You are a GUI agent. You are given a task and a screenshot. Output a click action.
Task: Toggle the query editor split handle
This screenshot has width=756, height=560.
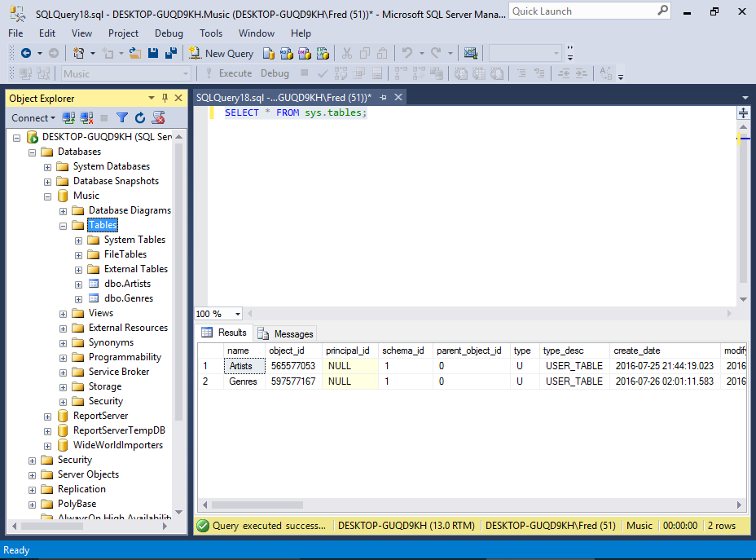click(744, 112)
